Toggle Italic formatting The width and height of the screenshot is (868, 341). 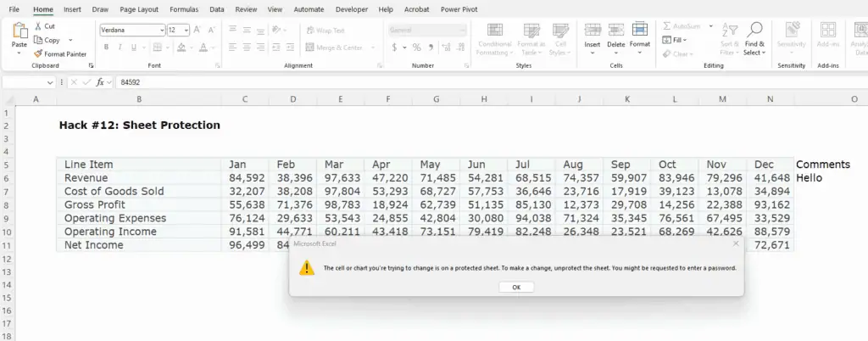120,48
